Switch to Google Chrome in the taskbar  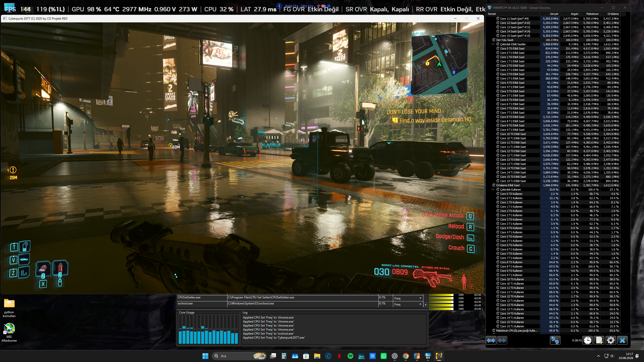click(406, 356)
